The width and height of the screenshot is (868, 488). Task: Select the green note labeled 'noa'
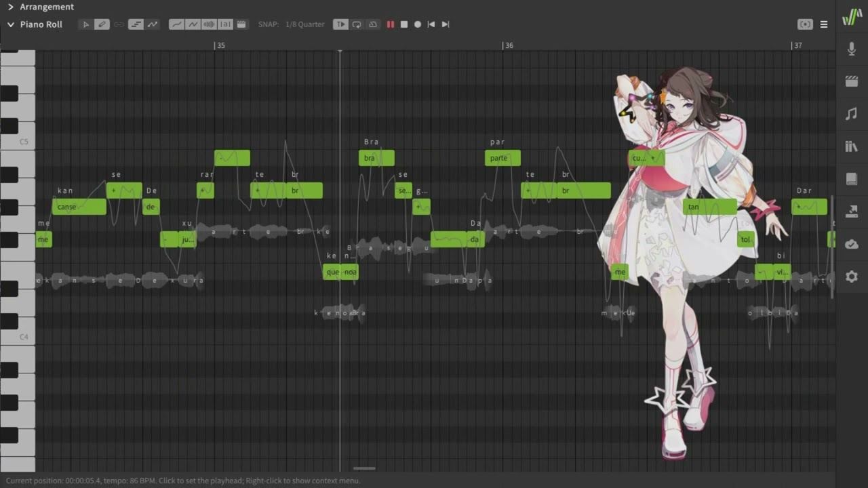click(350, 272)
